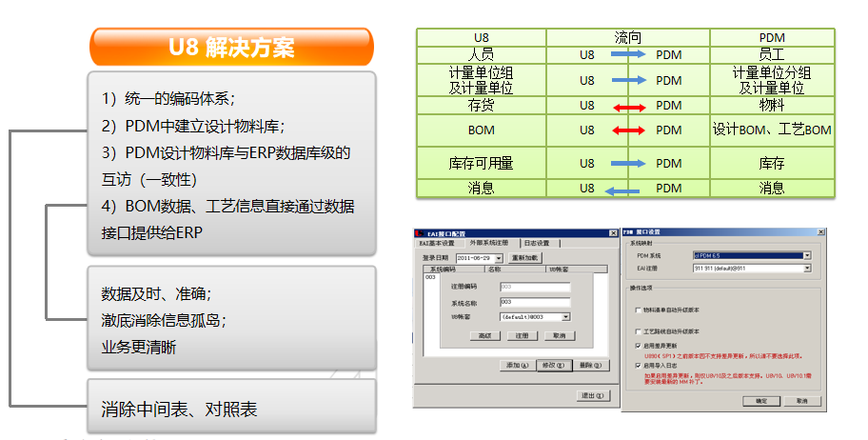This screenshot has height=440, width=868.
Task: Click the text 消除中间表、对照表
Action: tap(179, 410)
